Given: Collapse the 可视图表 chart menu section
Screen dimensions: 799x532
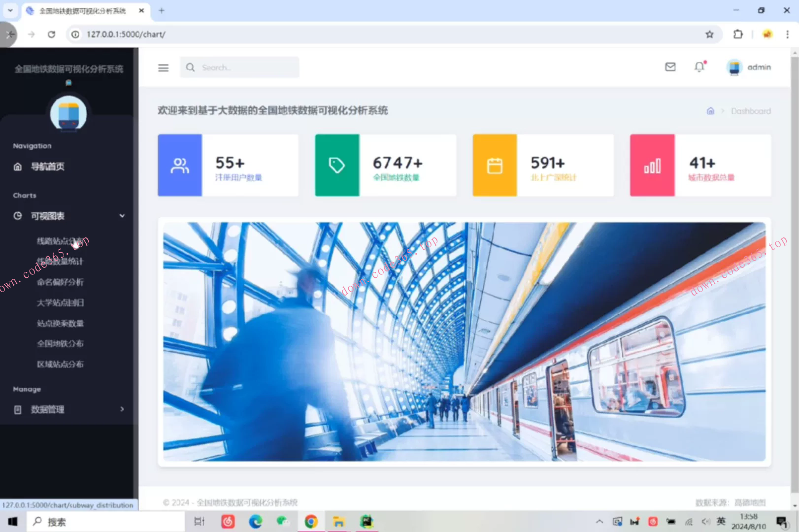Looking at the screenshot, I should [x=122, y=216].
